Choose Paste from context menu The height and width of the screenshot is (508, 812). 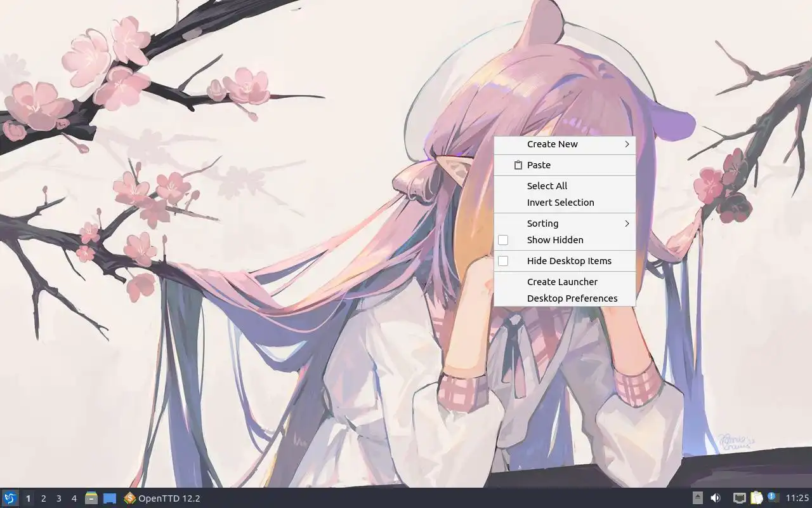pos(565,165)
